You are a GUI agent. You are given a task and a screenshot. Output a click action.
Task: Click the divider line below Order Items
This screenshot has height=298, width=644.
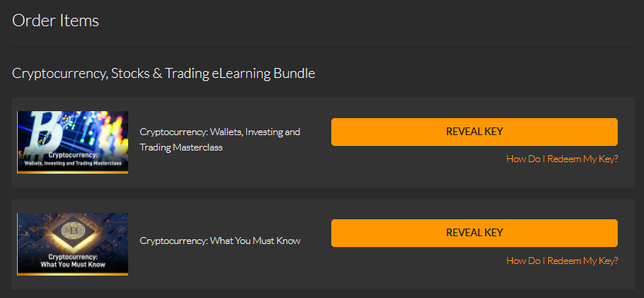323,47
